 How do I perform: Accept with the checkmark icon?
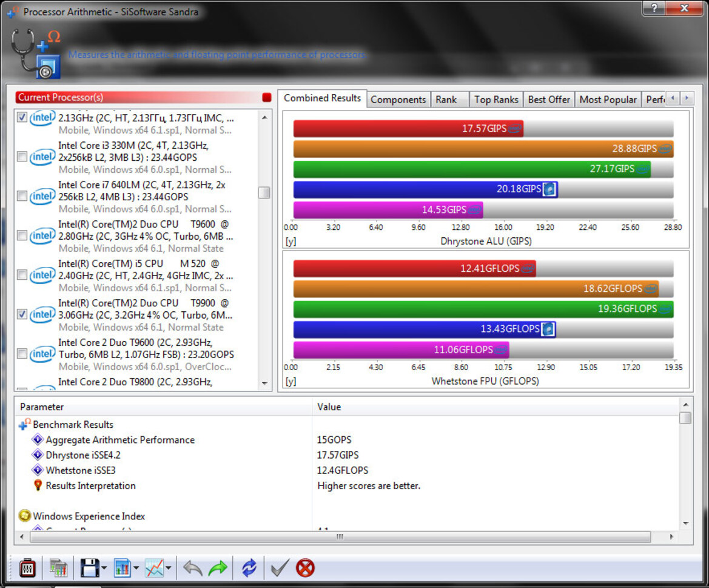coord(280,568)
